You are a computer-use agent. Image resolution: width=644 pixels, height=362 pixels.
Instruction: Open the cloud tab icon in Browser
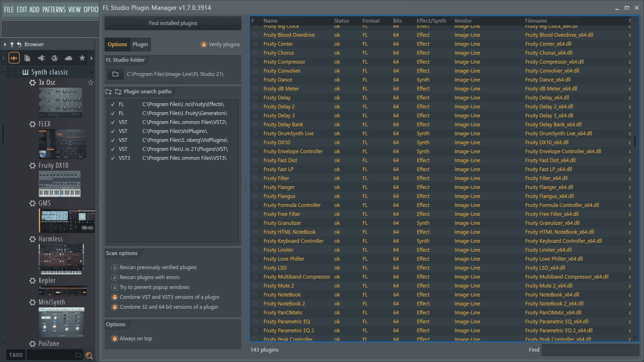tap(68, 58)
